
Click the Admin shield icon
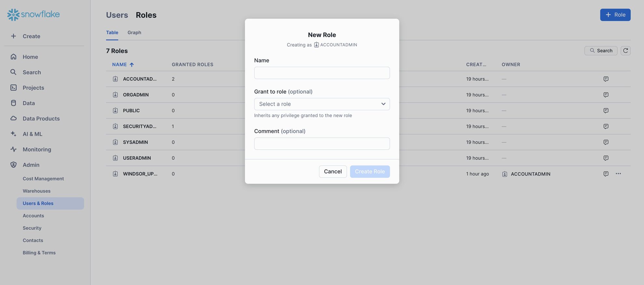click(x=13, y=165)
